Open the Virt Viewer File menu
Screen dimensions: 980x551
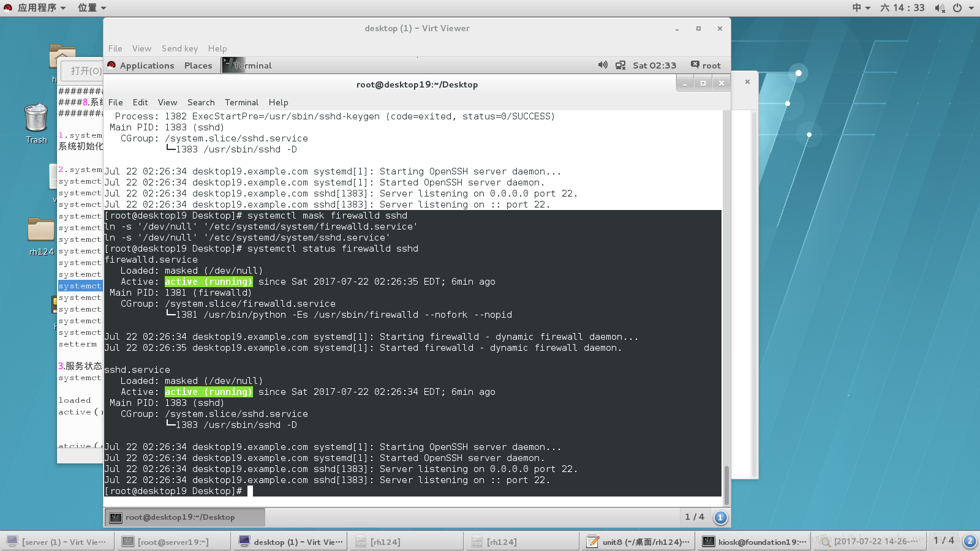coord(115,48)
